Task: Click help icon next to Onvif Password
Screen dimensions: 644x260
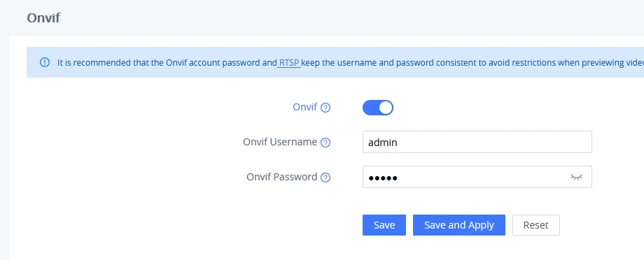Action: (x=325, y=178)
